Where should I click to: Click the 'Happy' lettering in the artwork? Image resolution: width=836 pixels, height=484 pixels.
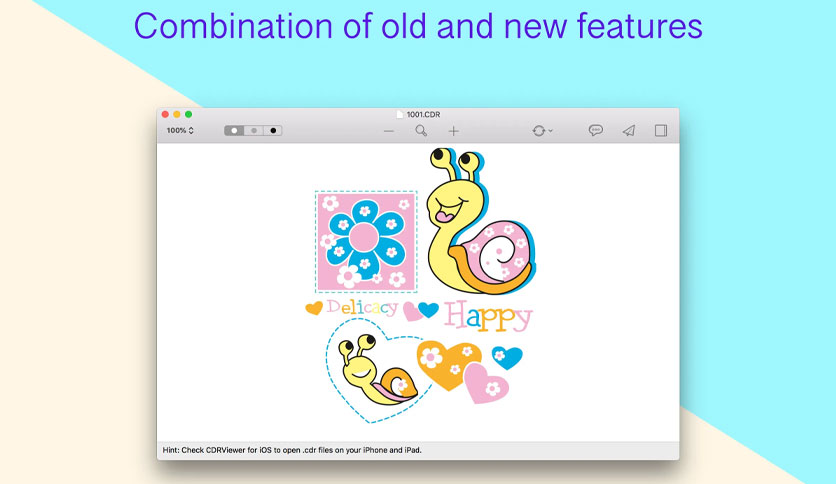coord(488,316)
